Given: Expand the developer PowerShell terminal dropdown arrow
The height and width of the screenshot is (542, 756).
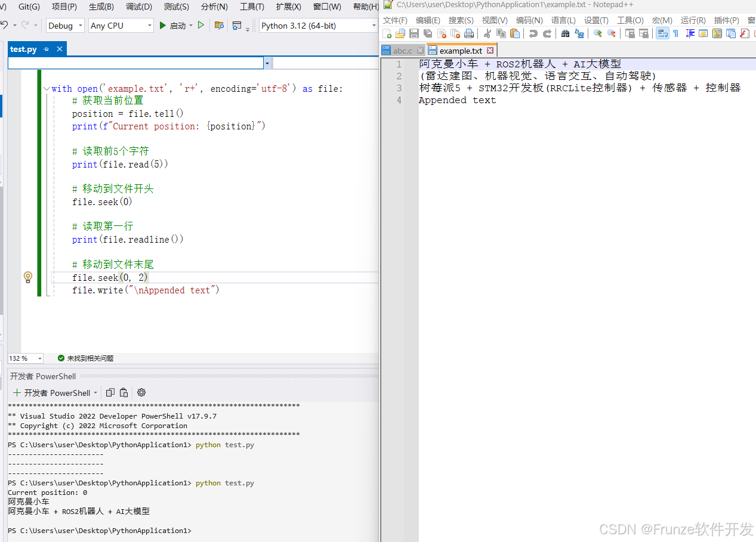Looking at the screenshot, I should (95, 393).
